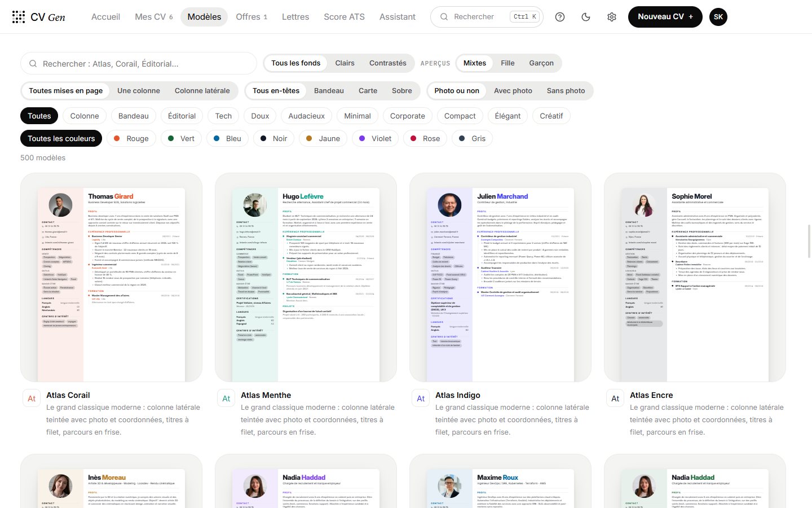
Task: Set preview to Garçon
Action: (541, 63)
